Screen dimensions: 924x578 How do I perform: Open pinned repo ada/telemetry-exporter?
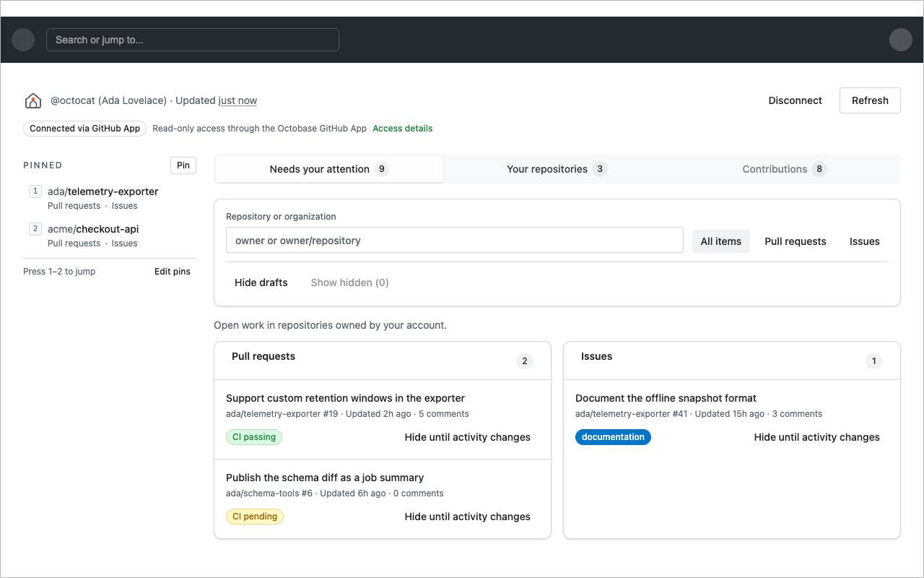click(103, 191)
